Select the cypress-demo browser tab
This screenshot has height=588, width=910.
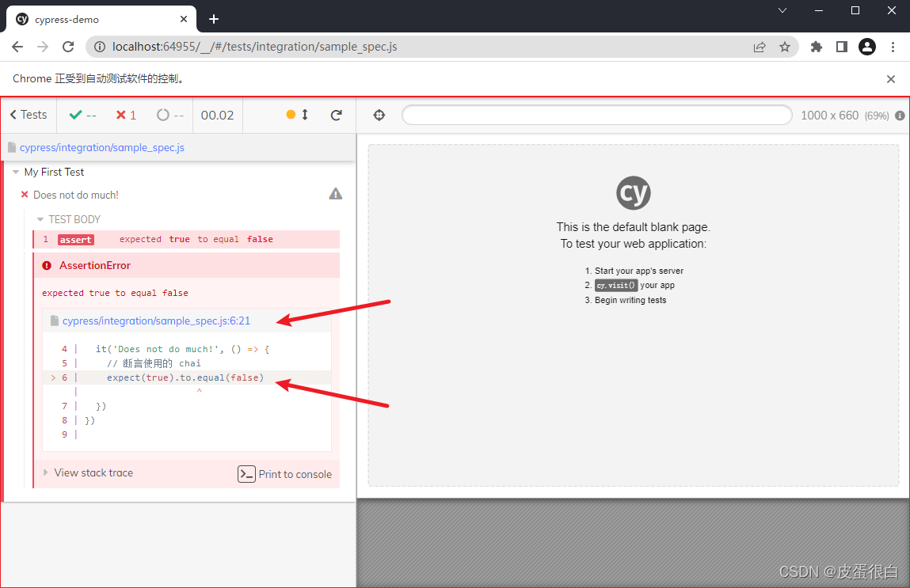pyautogui.click(x=101, y=19)
